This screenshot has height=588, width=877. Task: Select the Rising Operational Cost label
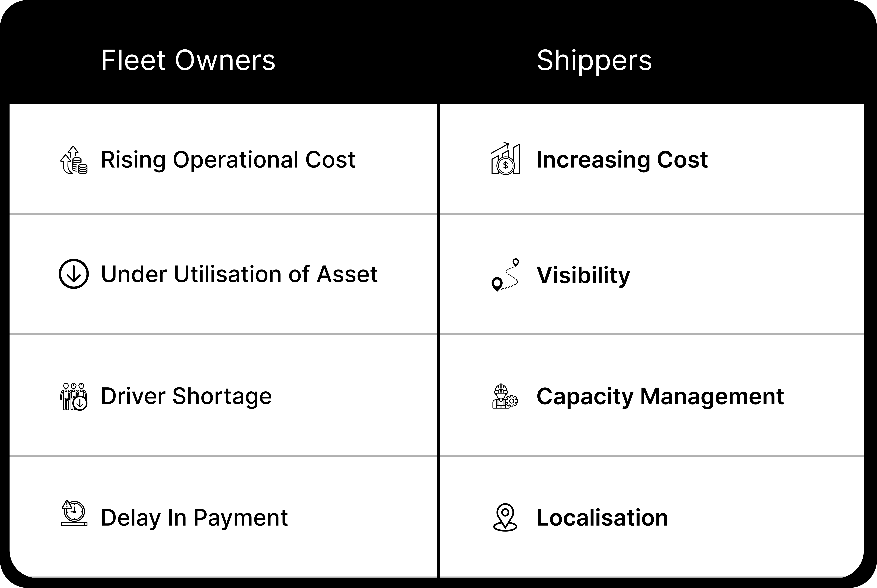click(228, 160)
